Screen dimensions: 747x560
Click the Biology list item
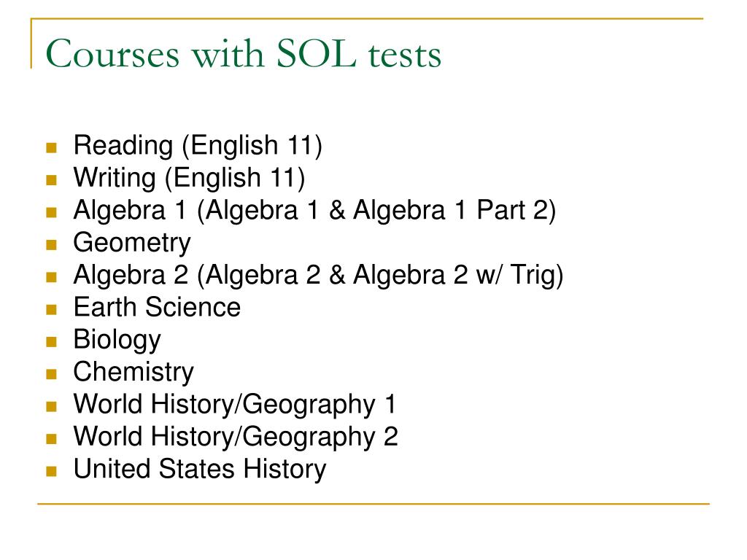point(117,340)
